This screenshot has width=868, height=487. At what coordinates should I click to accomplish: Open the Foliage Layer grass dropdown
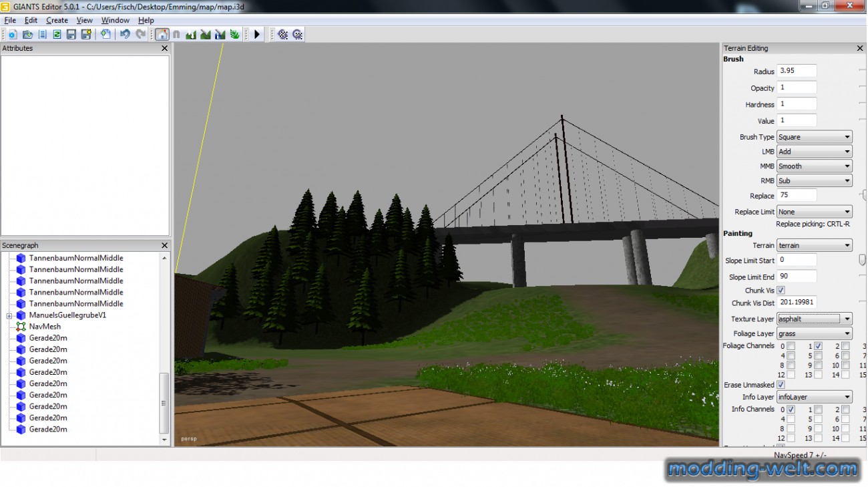pyautogui.click(x=815, y=333)
